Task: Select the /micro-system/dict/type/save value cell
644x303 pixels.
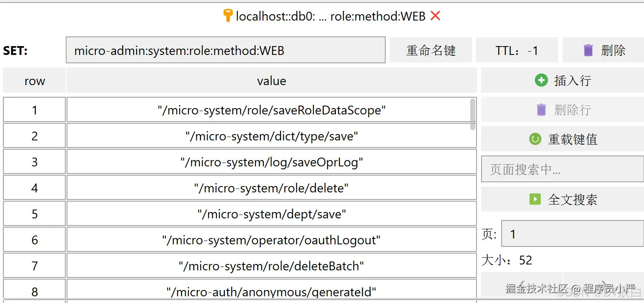Action: tap(271, 136)
